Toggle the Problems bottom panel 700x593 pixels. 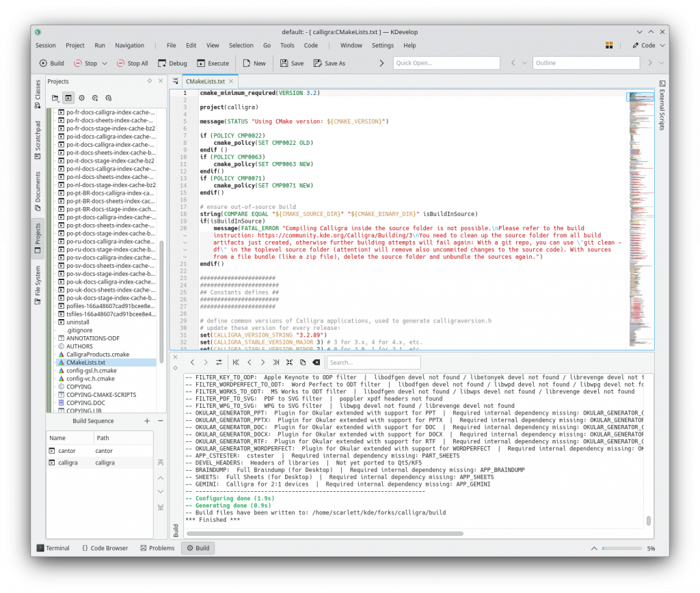coord(157,548)
